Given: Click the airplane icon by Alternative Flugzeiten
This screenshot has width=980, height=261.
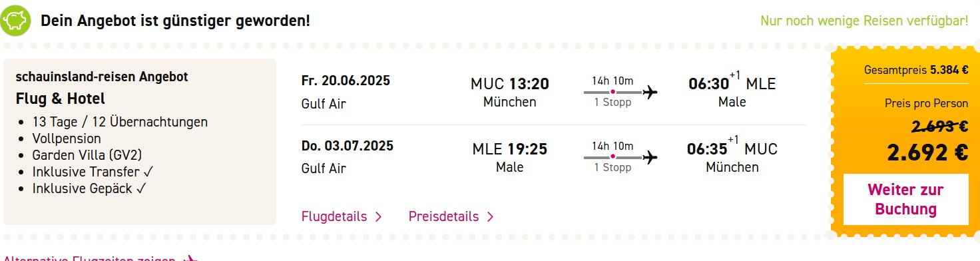Looking at the screenshot, I should 190,258.
